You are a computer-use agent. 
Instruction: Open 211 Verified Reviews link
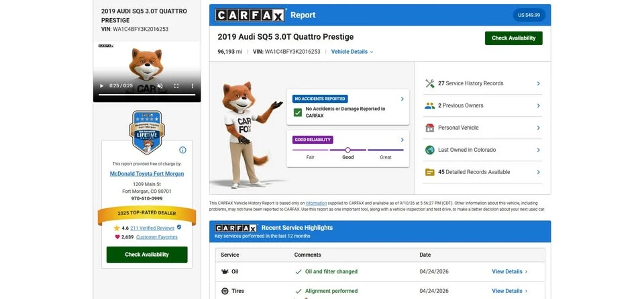(152, 228)
